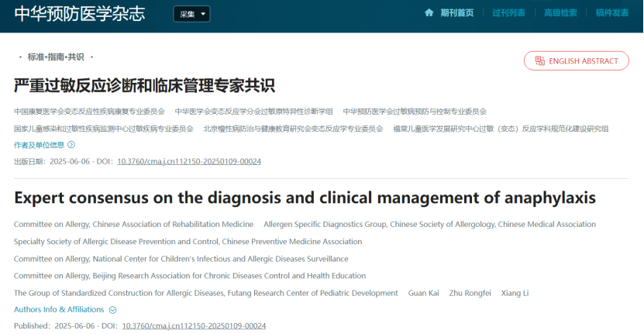The width and height of the screenshot is (644, 334).
Task: Click 中华预防医学会过敏病预防与控制专业委员会
Action: click(x=415, y=112)
